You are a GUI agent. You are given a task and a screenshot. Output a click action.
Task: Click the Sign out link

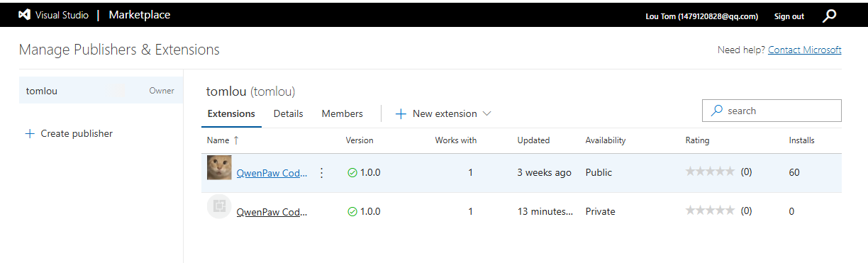[789, 16]
